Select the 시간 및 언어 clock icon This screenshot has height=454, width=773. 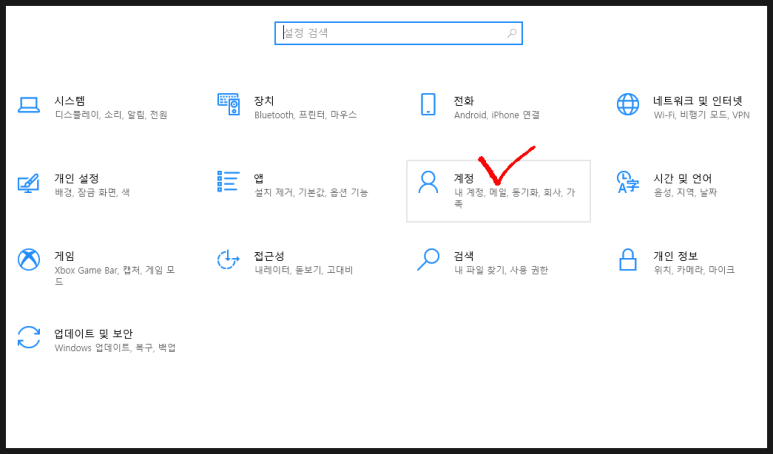[x=628, y=182]
